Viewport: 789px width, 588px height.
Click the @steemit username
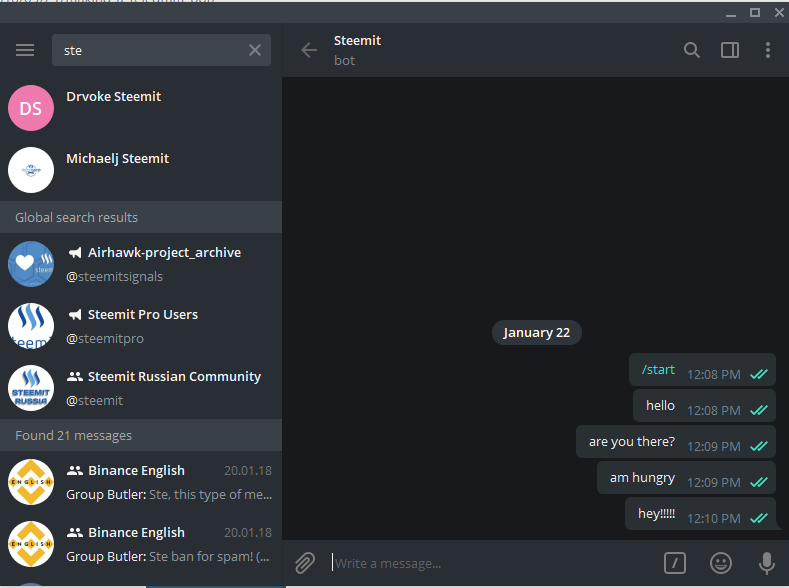(x=95, y=401)
